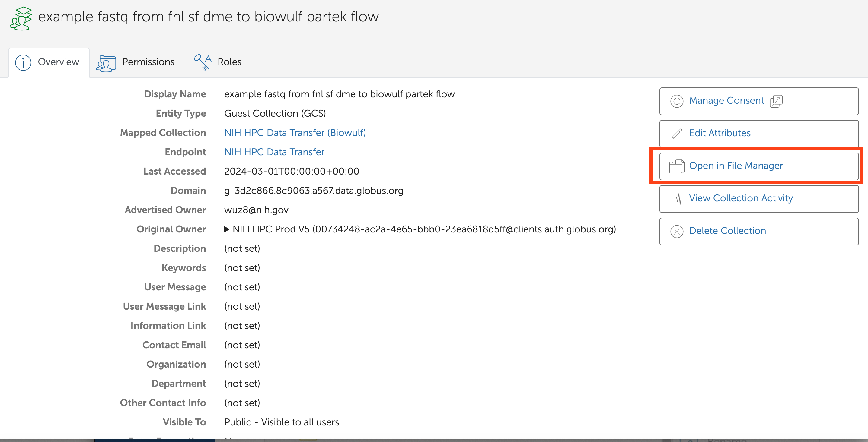Switch to the Permissions tab
868x442 pixels.
coord(148,62)
